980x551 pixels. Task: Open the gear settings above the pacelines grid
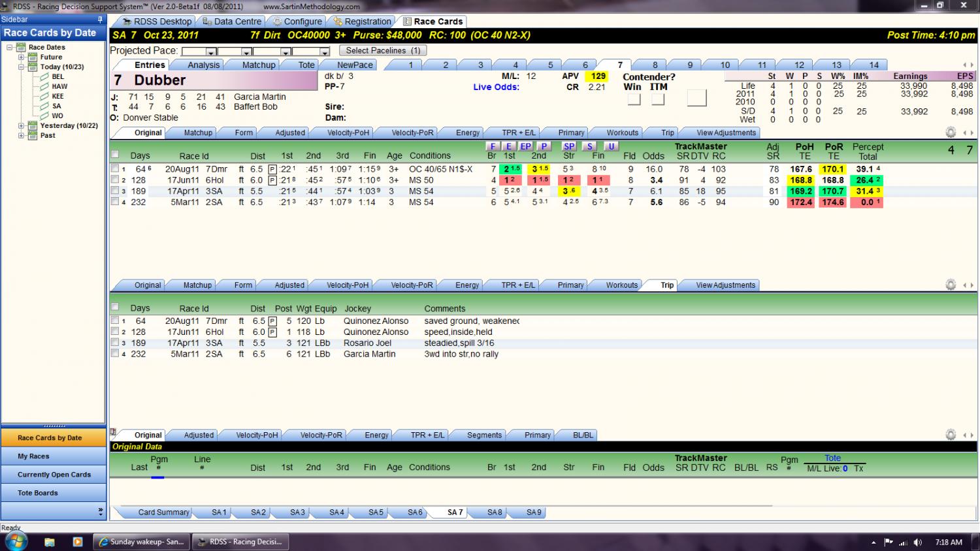click(x=951, y=133)
